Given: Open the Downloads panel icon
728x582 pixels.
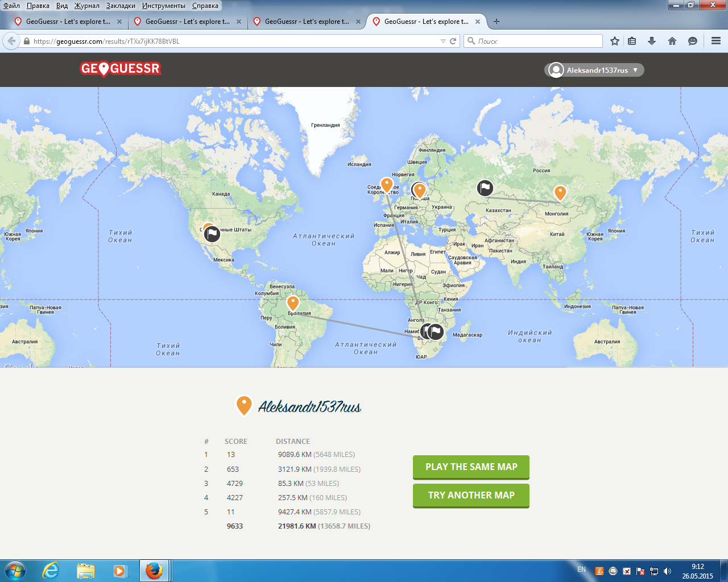Looking at the screenshot, I should 652,40.
